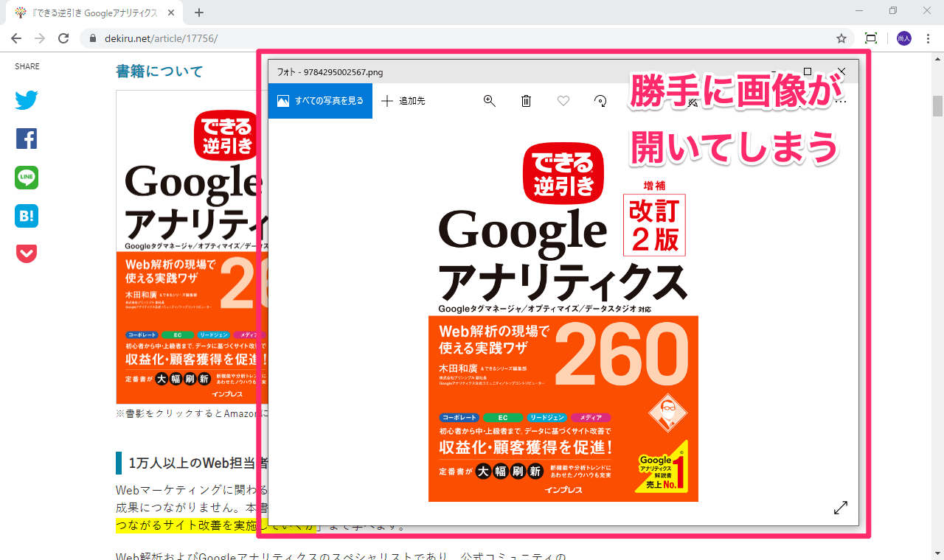The image size is (944, 560).
Task: Click the フォト - 9784295002567.png title
Action: tap(330, 72)
